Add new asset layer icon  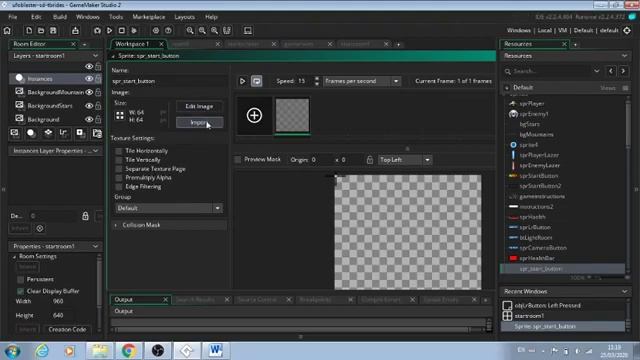click(x=80, y=133)
